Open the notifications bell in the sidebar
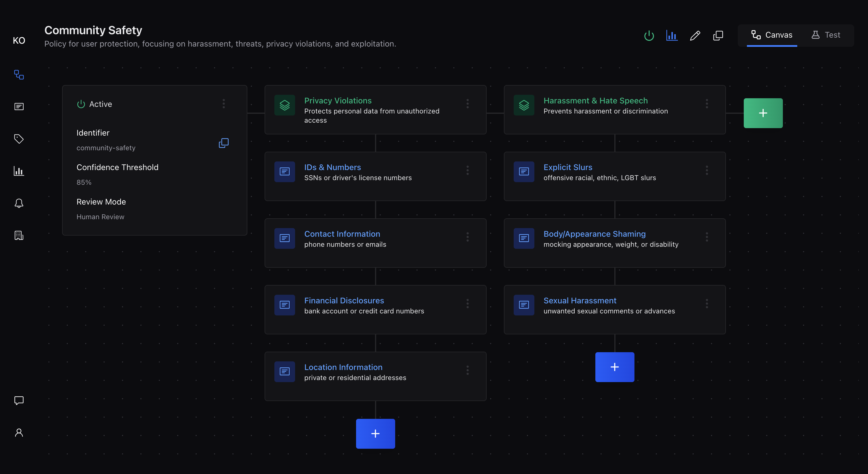The image size is (868, 474). click(19, 203)
